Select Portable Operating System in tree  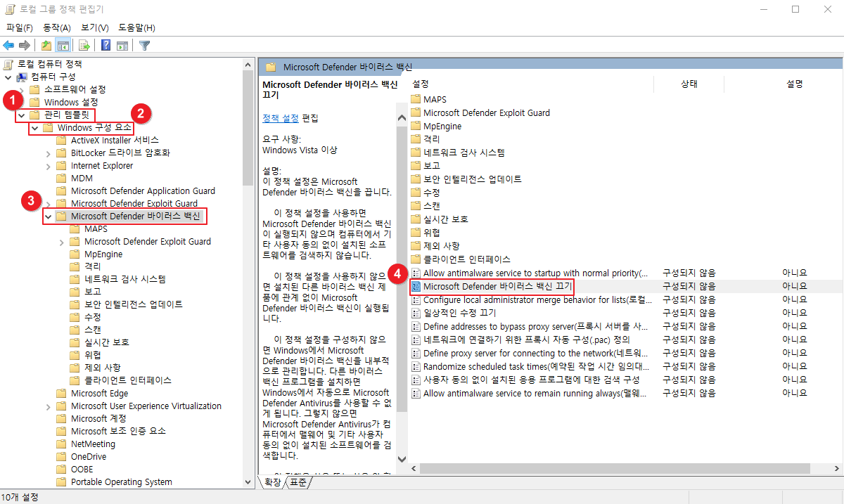point(121,482)
